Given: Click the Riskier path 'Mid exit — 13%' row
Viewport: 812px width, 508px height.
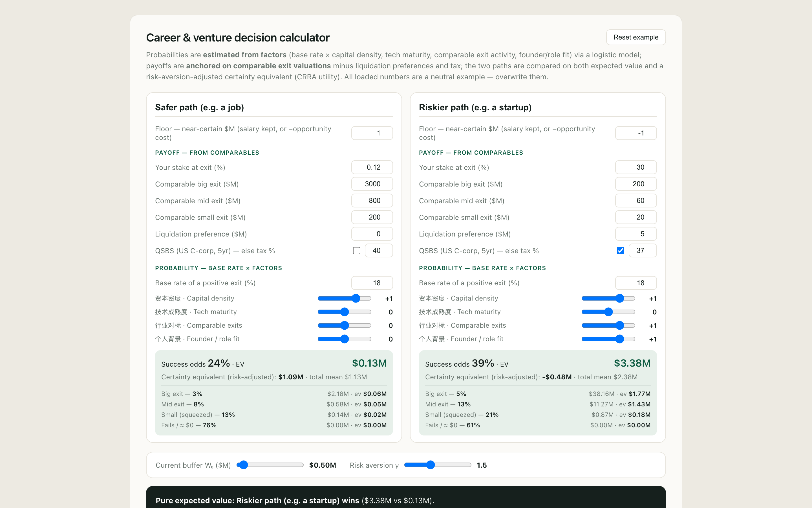Looking at the screenshot, I should (538, 404).
